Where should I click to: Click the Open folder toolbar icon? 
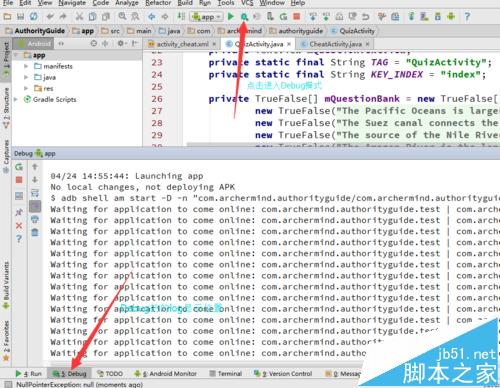click(7, 16)
